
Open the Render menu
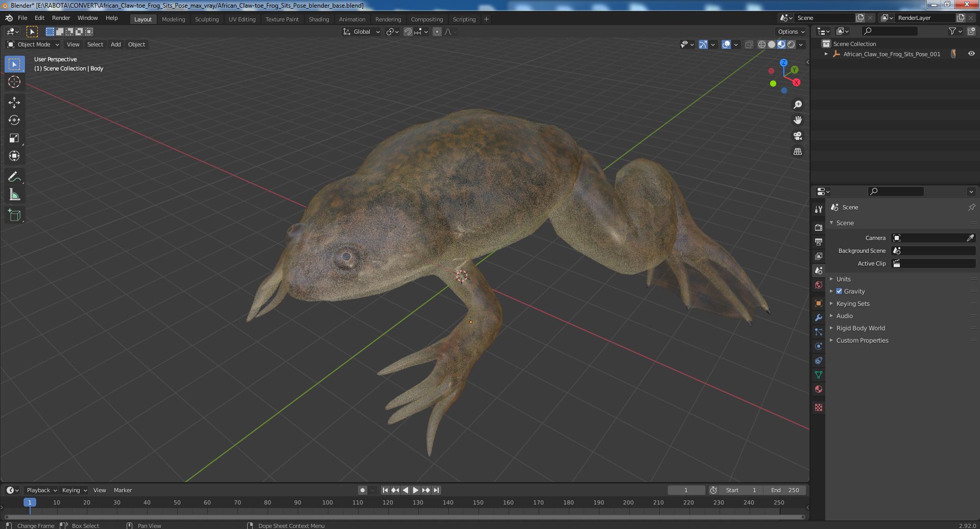click(61, 18)
